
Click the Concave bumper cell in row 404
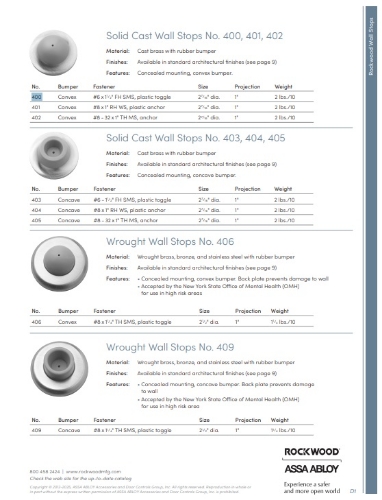(x=69, y=210)
